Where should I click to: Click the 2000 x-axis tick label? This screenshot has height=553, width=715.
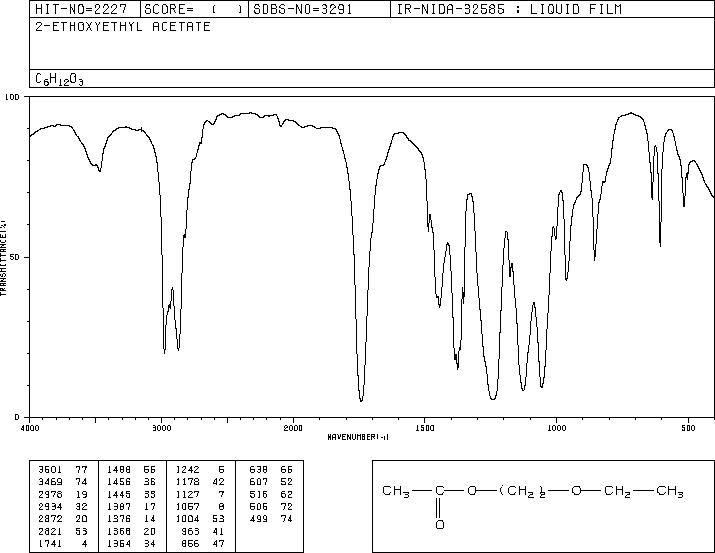[x=293, y=428]
